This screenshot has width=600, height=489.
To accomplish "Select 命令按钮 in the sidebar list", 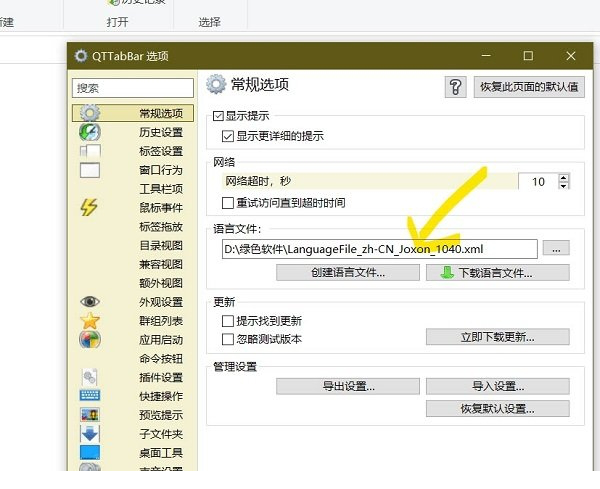I will [x=161, y=359].
